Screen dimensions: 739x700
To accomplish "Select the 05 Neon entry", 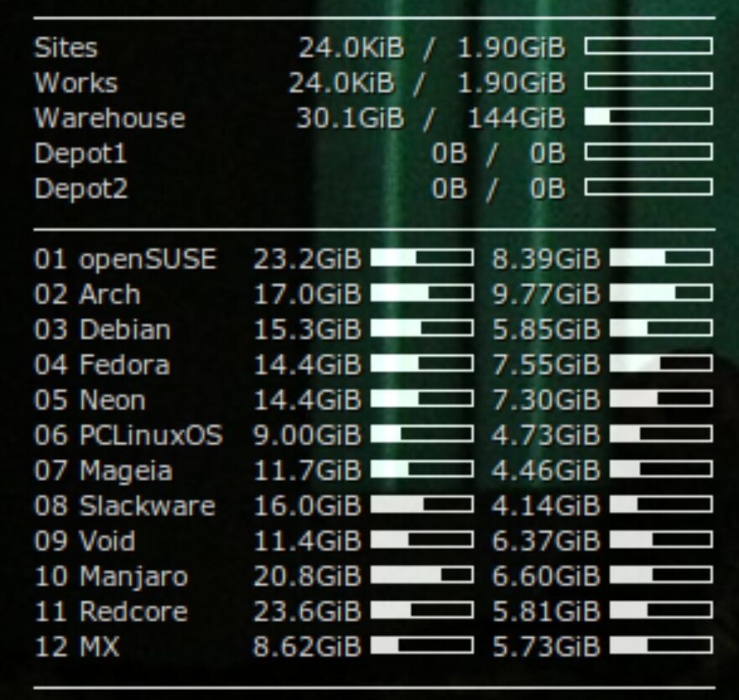I will coord(90,400).
